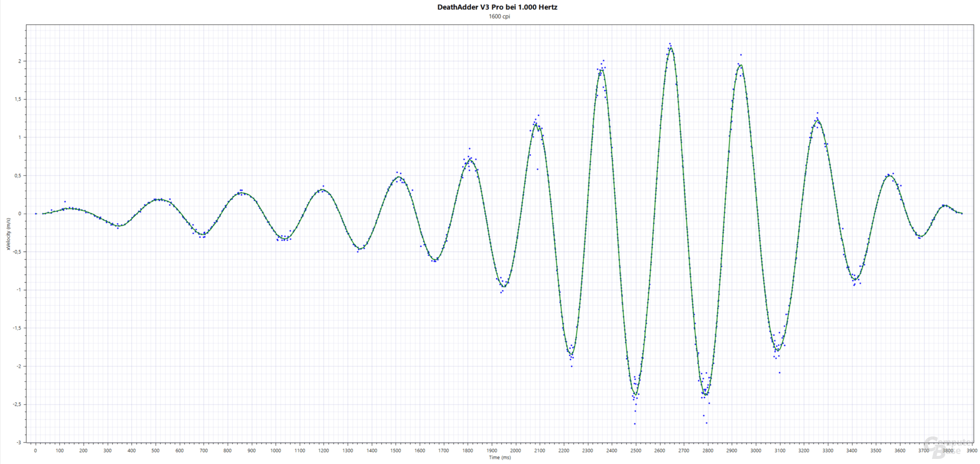Viewport: 980px width, 464px height.
Task: Click x-axis tick label 0
Action: coord(36,450)
